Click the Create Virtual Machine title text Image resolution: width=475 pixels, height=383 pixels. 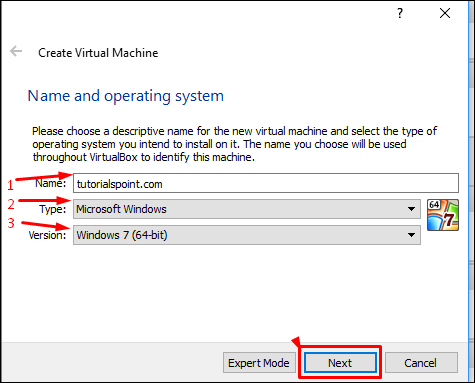[98, 53]
